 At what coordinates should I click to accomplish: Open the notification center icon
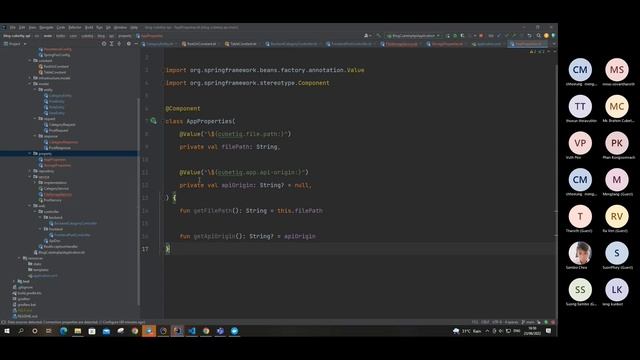click(549, 331)
